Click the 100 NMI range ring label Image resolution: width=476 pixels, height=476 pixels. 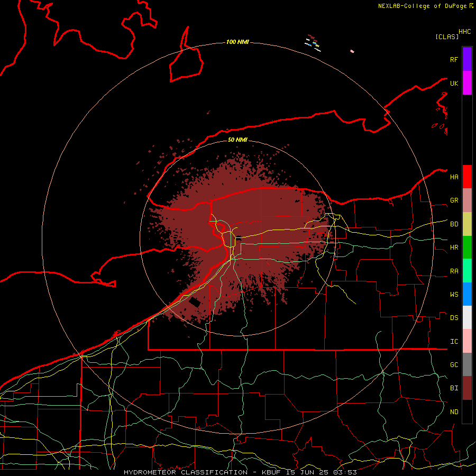pyautogui.click(x=237, y=42)
